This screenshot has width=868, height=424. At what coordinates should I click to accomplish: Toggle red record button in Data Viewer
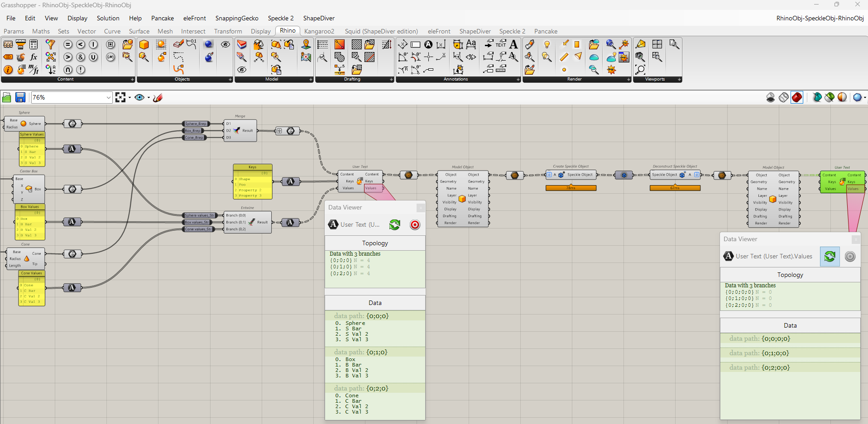point(415,225)
